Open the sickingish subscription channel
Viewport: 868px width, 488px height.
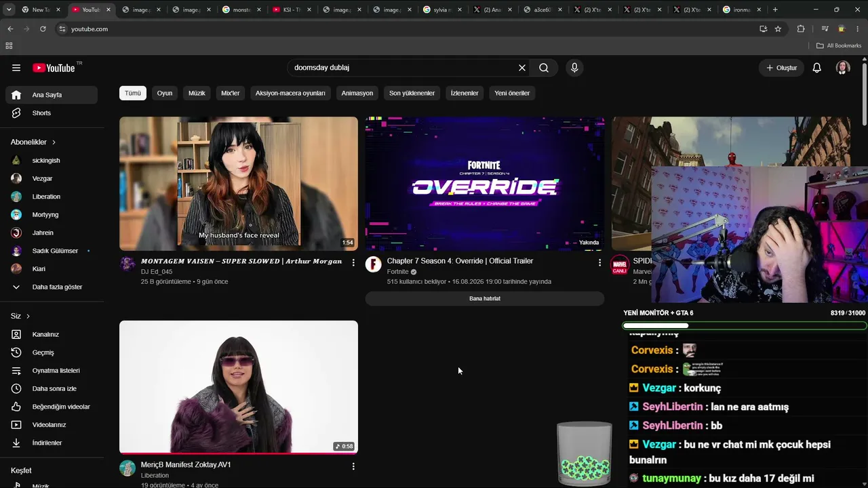pos(52,161)
